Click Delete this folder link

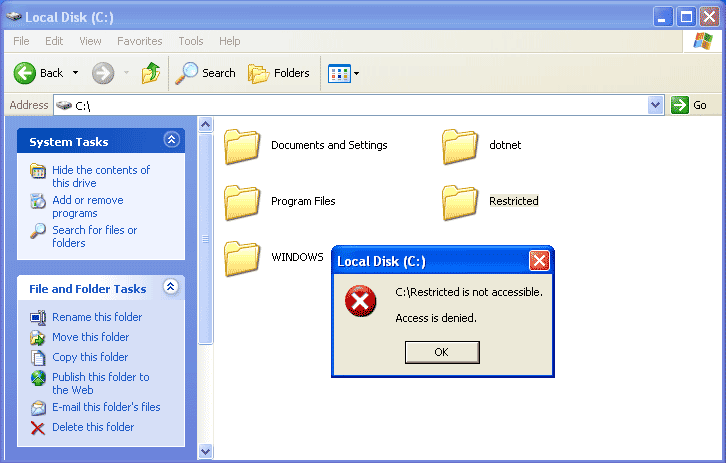tap(93, 427)
